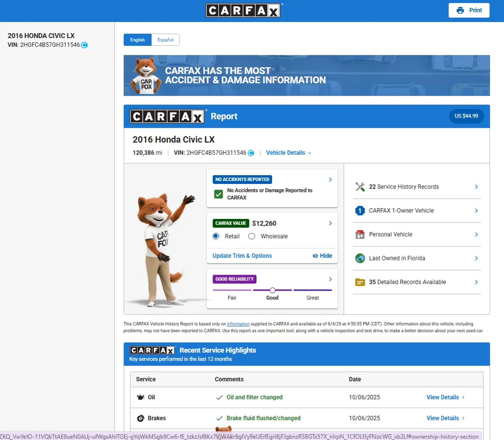The image size is (504, 440).
Task: Select the Retail value radio button
Action: [216, 236]
